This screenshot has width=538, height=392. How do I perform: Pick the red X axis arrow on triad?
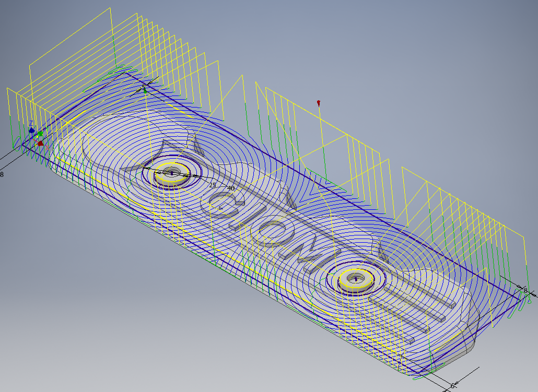tap(41, 143)
